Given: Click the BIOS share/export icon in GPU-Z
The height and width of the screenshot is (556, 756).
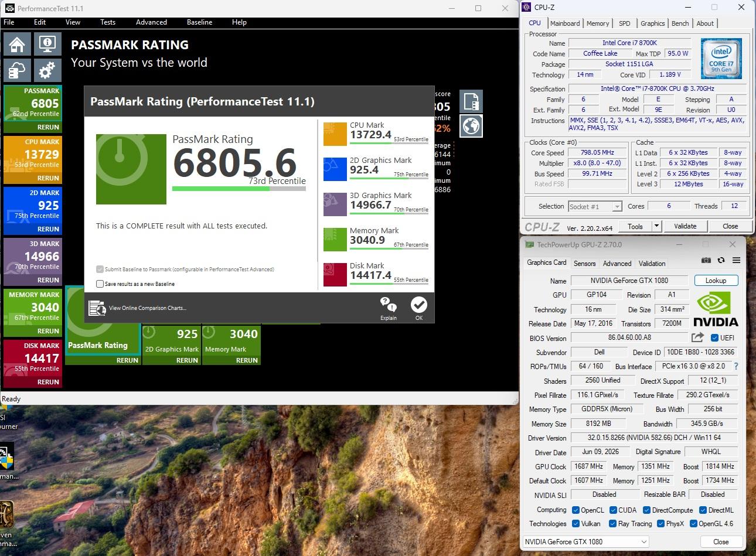Looking at the screenshot, I should [697, 337].
